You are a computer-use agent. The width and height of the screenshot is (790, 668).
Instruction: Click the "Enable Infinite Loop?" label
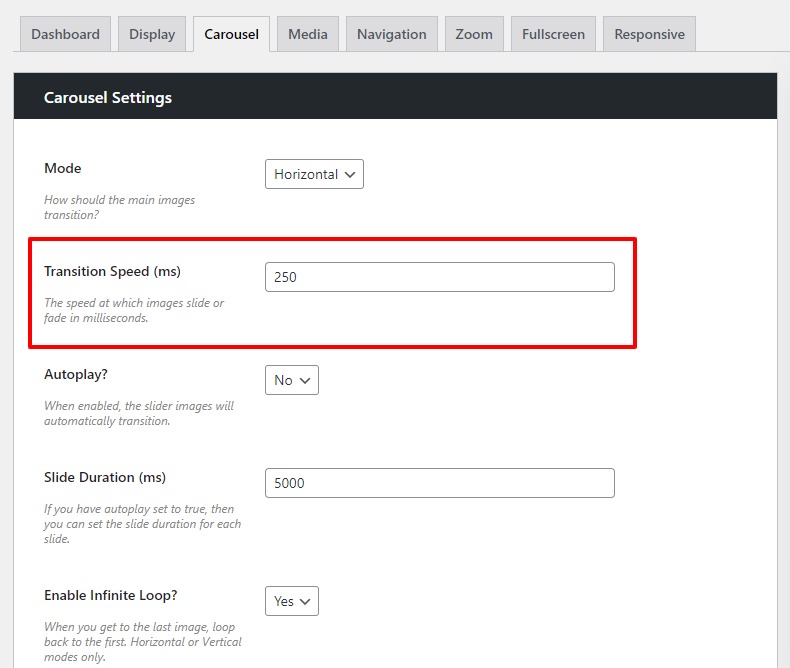click(x=110, y=595)
